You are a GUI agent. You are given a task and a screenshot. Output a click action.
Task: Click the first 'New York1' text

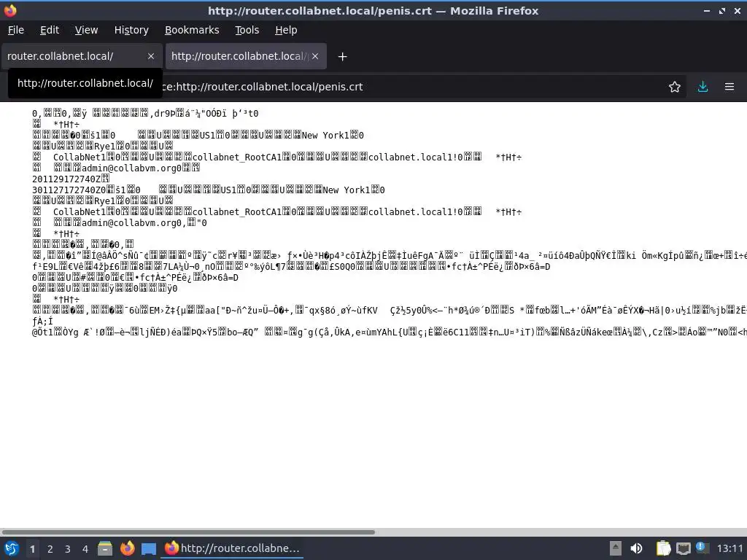click(325, 135)
